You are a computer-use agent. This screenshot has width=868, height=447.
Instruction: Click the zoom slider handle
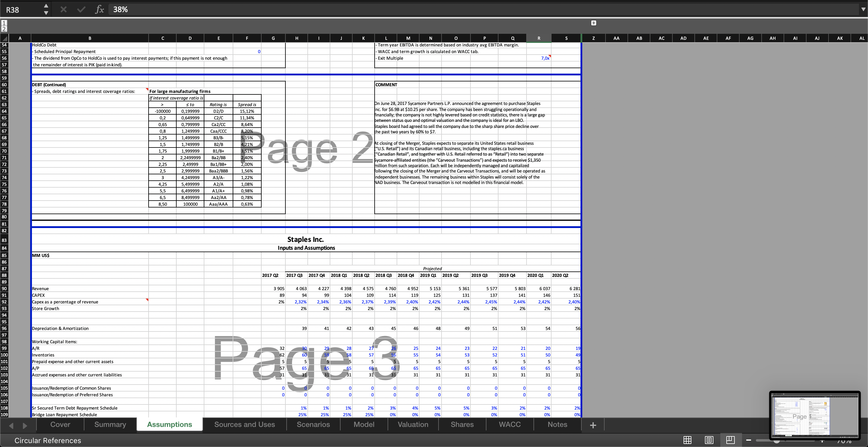(776, 441)
